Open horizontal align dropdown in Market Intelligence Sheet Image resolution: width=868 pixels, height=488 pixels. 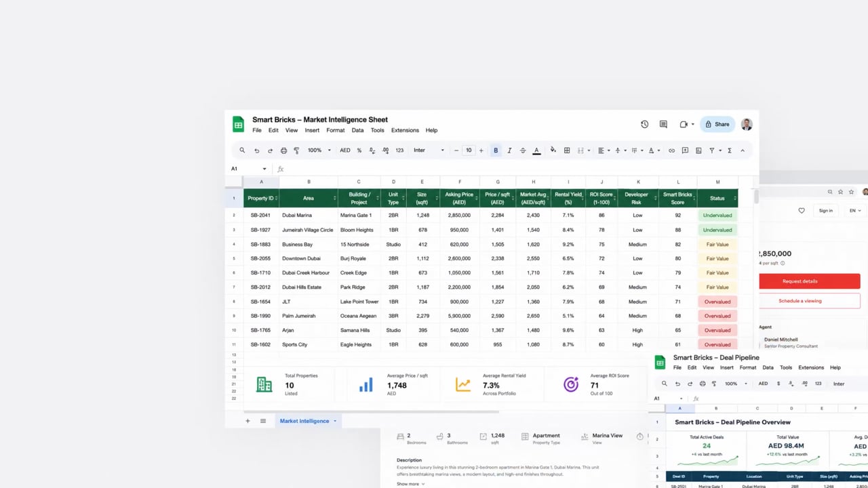click(603, 150)
